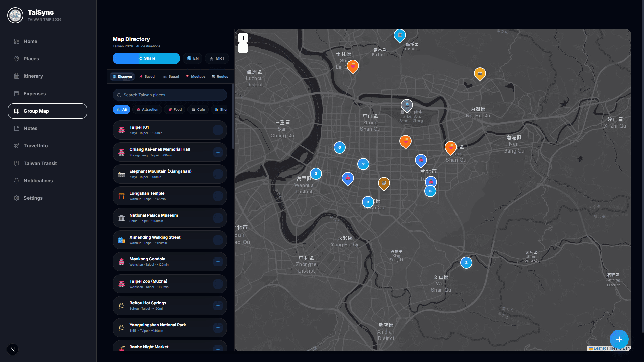Open the Taipei 101 list entry

(x=170, y=130)
